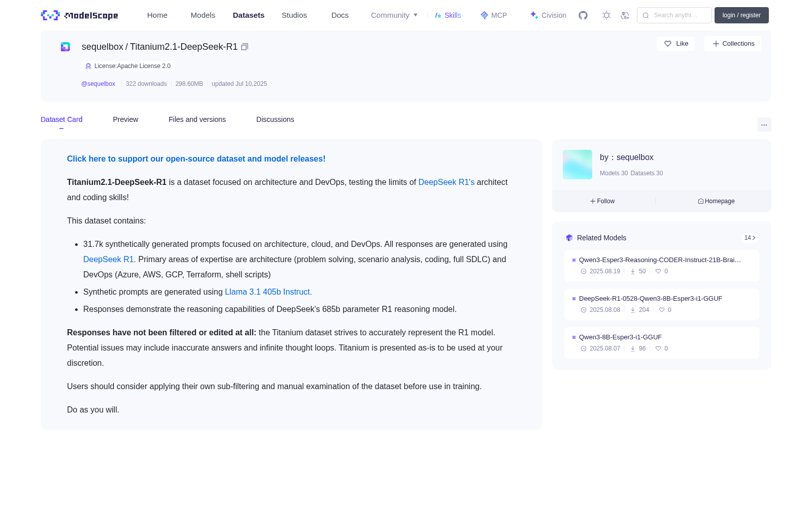Expand Related Models list via 14 chevron
The image size is (812, 508).
[x=750, y=238]
